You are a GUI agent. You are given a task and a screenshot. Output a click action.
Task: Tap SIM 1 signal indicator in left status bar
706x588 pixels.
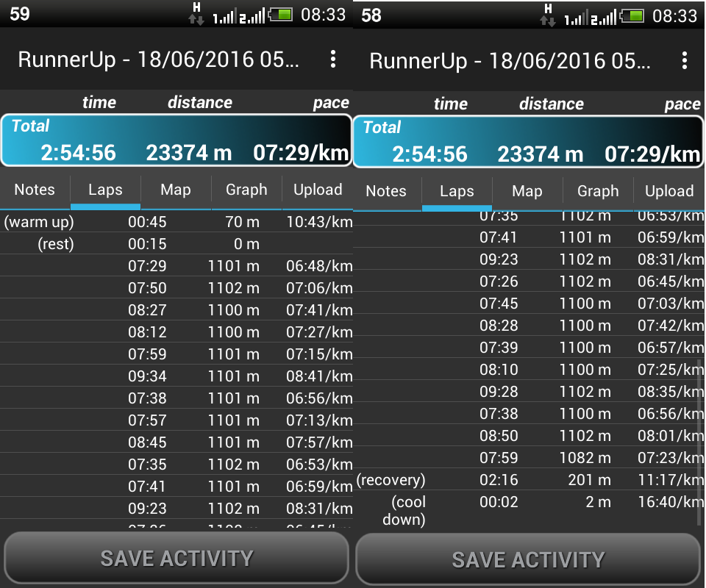point(224,17)
